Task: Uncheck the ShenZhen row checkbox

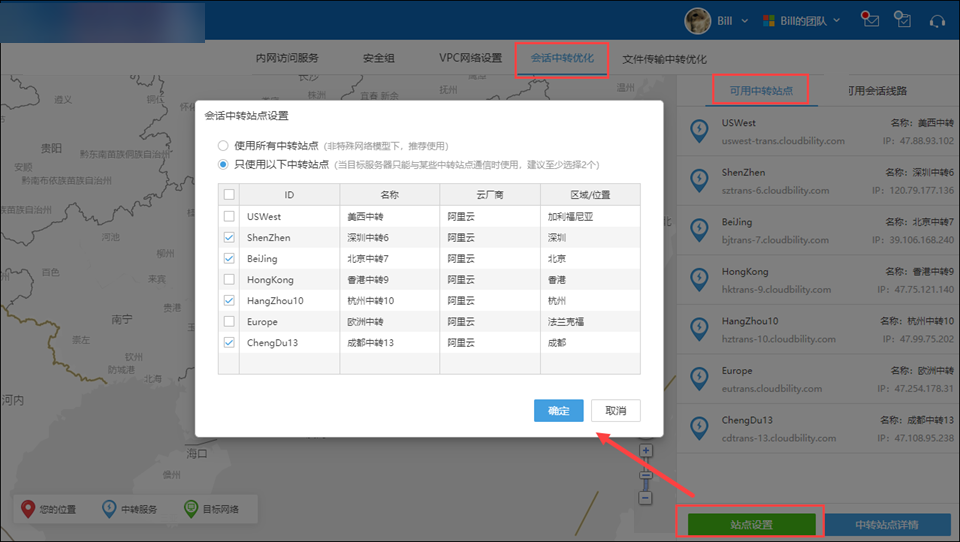Action: point(230,238)
